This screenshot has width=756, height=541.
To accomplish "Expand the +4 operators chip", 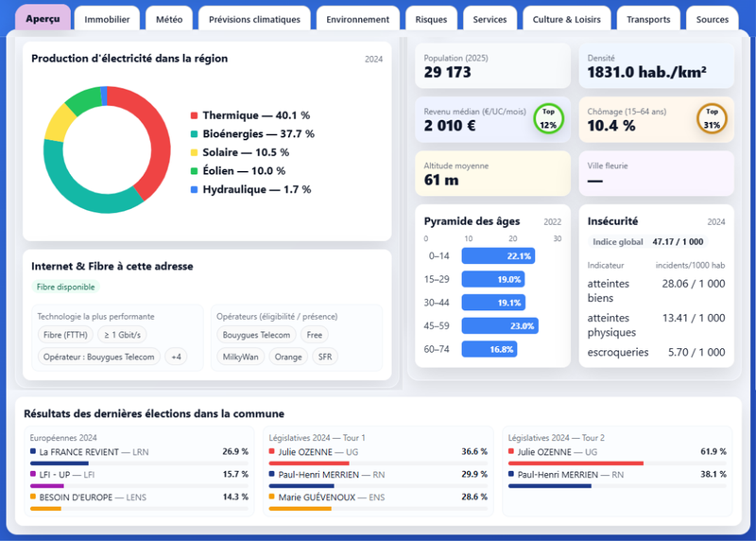I will pyautogui.click(x=176, y=357).
